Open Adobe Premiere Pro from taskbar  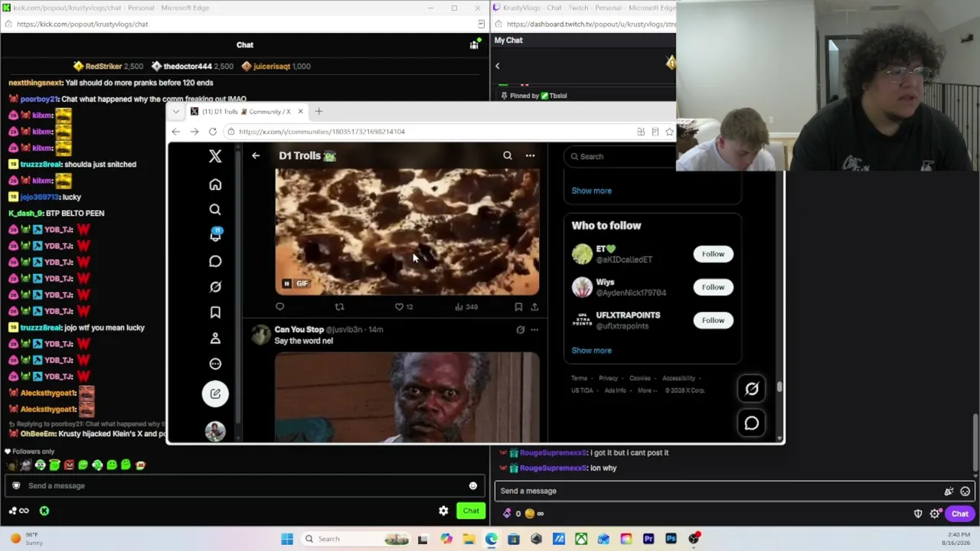648,540
